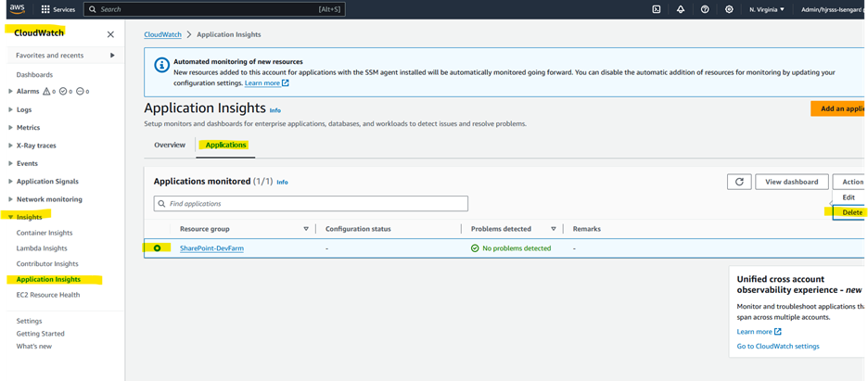Click the refresh applications button
The image size is (868, 381).
coord(738,182)
